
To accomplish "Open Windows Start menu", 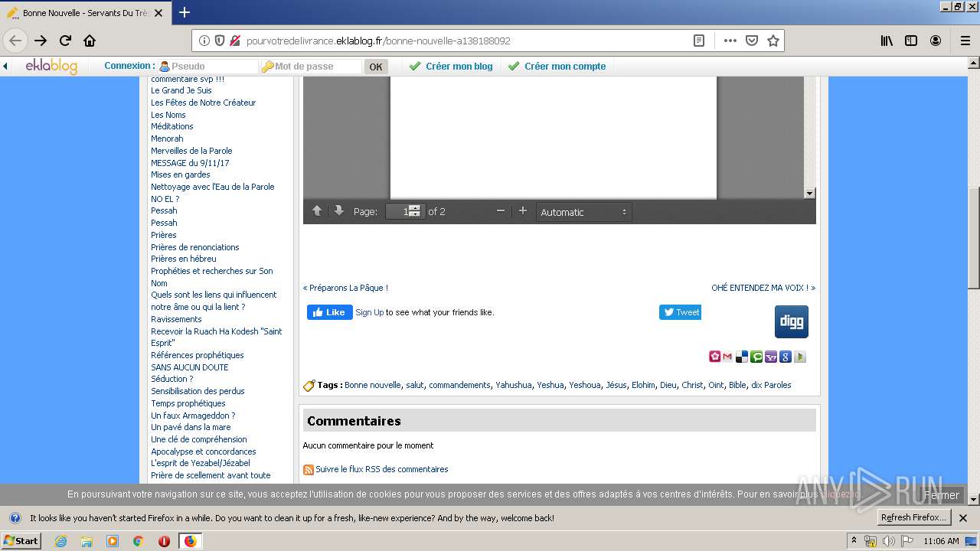I will 21,541.
